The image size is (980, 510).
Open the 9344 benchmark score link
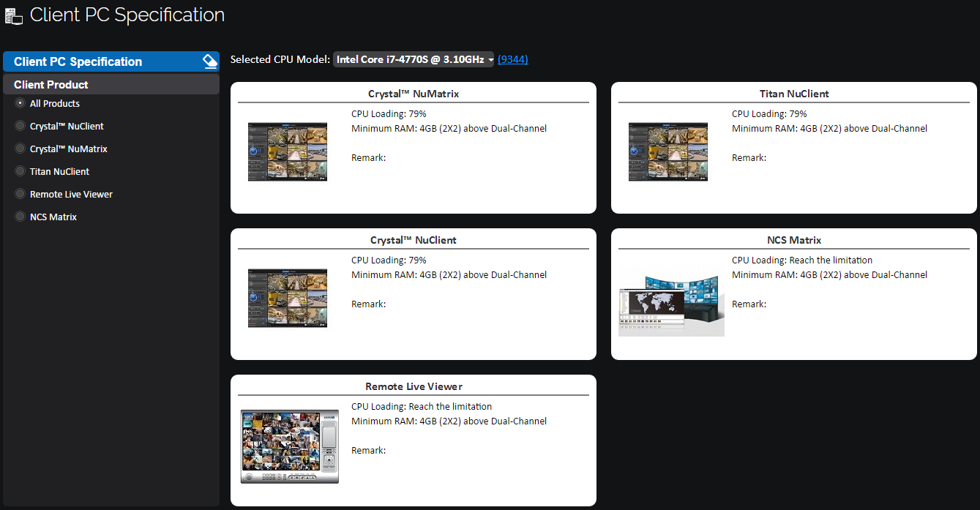coord(512,60)
